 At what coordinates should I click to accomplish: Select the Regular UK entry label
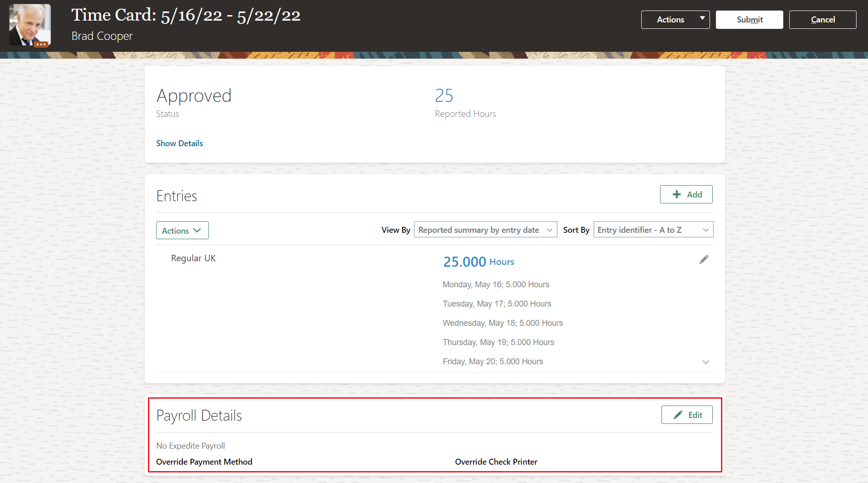193,258
